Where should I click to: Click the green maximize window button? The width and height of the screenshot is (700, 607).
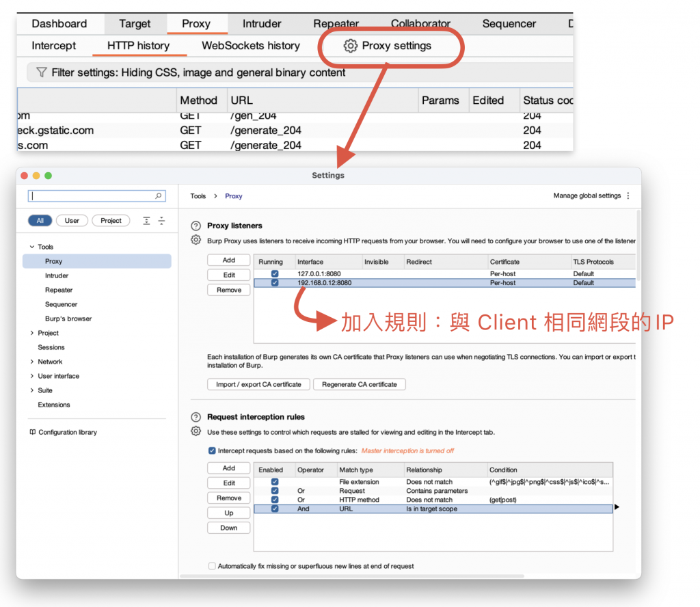pyautogui.click(x=49, y=176)
